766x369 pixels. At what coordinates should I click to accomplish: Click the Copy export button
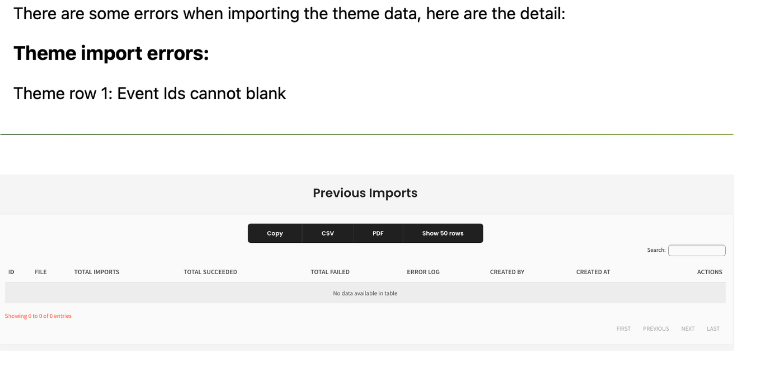tap(275, 233)
